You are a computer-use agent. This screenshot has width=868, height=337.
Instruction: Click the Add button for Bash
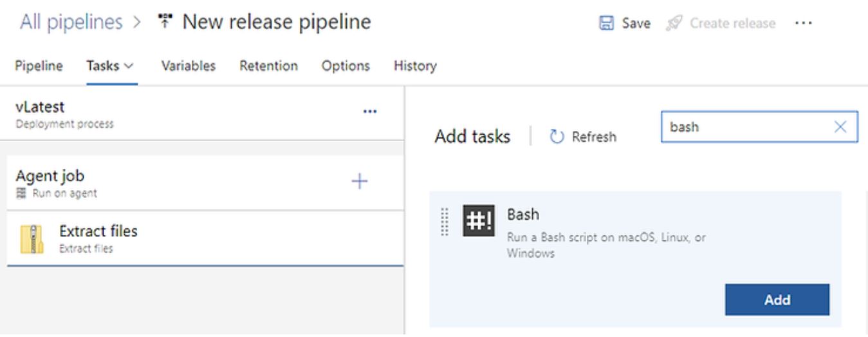(x=777, y=299)
